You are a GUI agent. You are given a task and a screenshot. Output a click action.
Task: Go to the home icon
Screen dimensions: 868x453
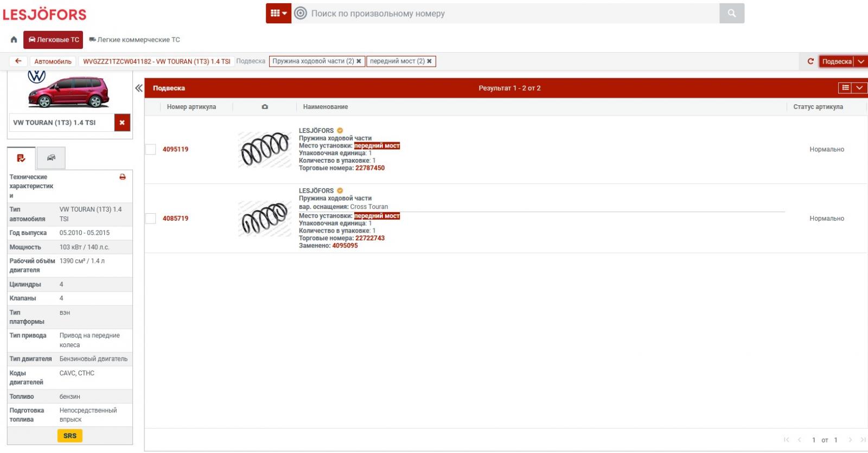point(14,40)
